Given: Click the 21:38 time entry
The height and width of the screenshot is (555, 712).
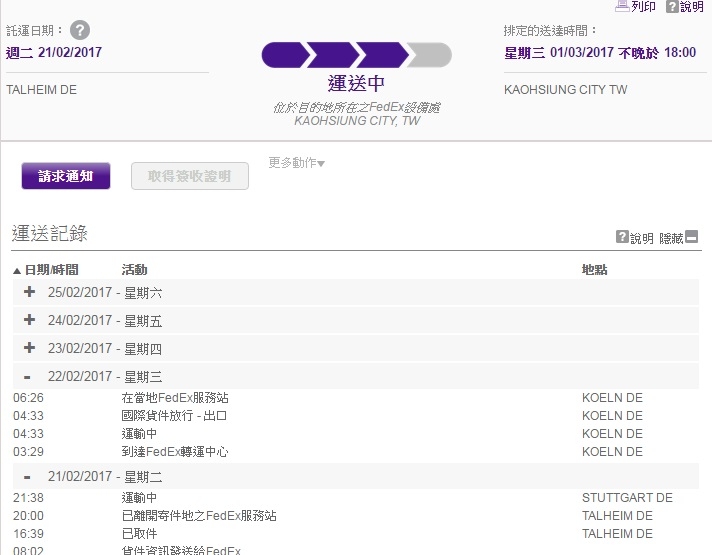Looking at the screenshot, I should [28, 498].
